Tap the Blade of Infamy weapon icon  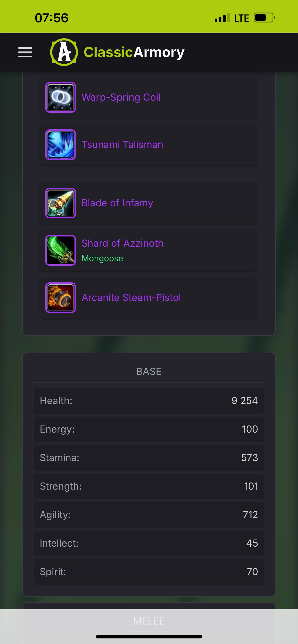[x=61, y=203]
